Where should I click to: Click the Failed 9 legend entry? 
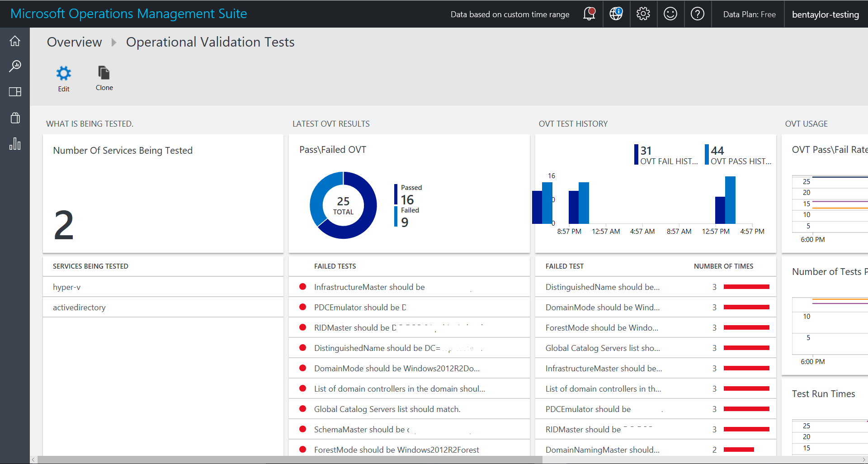(408, 217)
